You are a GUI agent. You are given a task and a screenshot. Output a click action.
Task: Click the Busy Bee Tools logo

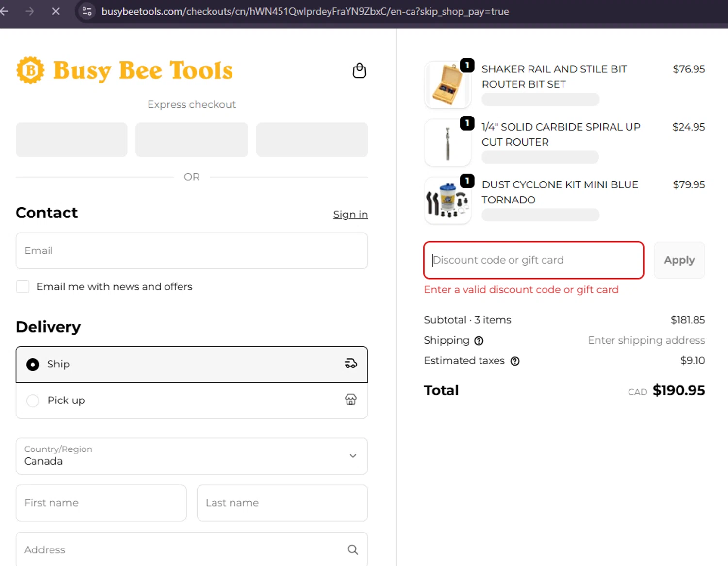pyautogui.click(x=125, y=70)
